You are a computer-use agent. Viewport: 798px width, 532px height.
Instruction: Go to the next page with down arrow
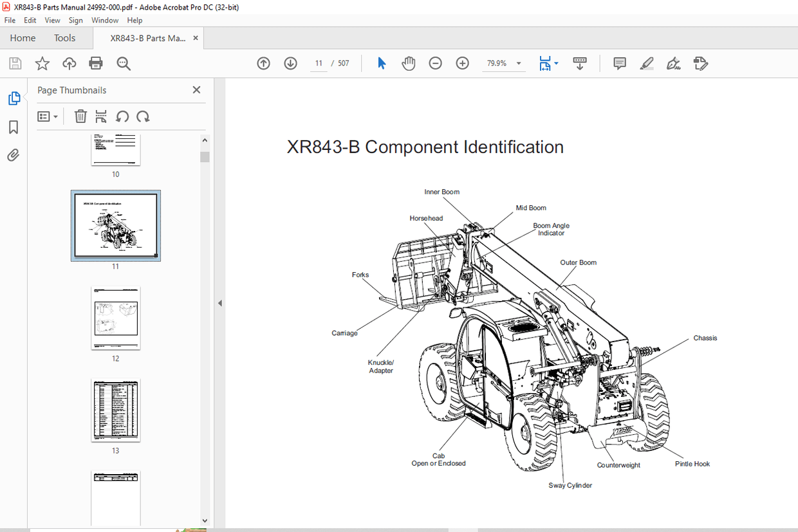(290, 63)
